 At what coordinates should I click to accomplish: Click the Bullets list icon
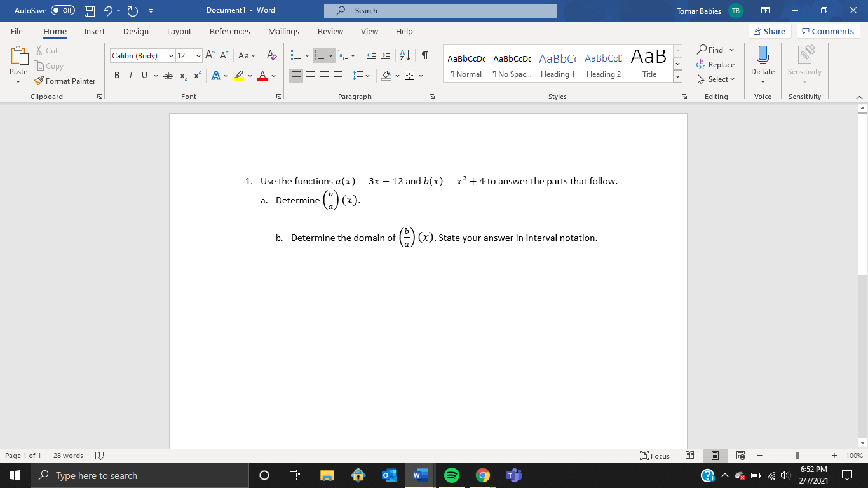coord(296,56)
